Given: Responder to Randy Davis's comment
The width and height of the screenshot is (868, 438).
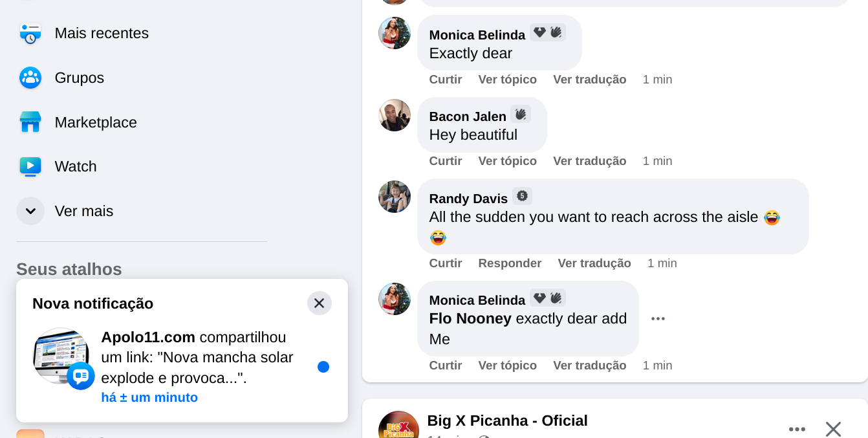Looking at the screenshot, I should [510, 263].
